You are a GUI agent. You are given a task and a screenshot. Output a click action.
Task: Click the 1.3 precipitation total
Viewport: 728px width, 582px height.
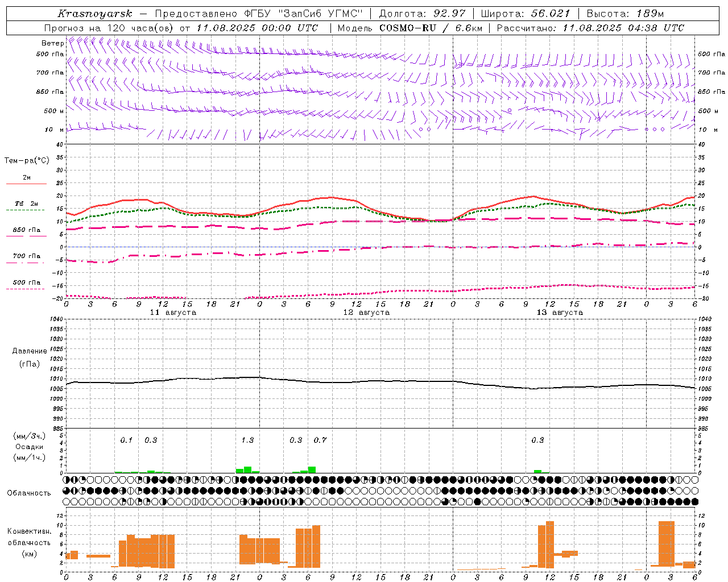(247, 440)
